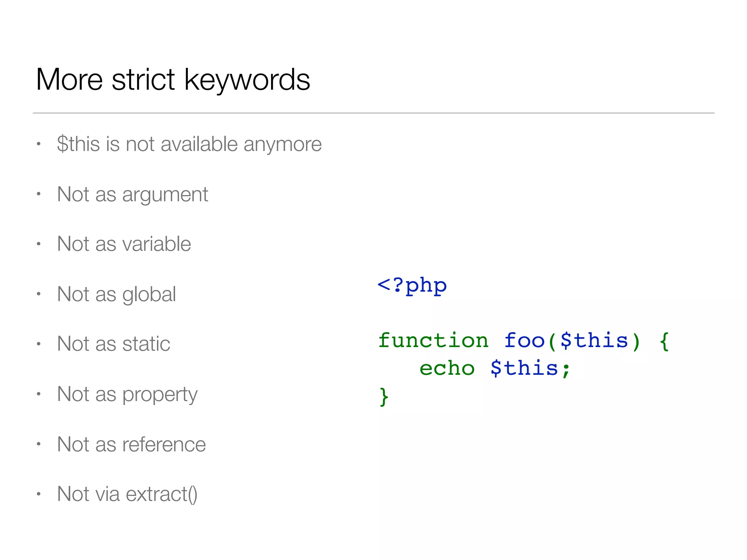This screenshot has width=747, height=560.
Task: Click the "Not as argument" bullet text
Action: [x=132, y=194]
